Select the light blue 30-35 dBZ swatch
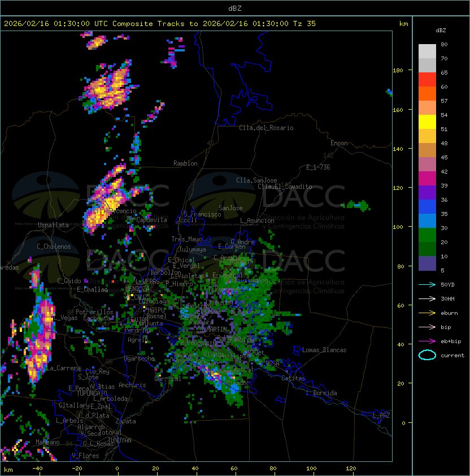Screen dimensions: 470x476 coord(427,221)
